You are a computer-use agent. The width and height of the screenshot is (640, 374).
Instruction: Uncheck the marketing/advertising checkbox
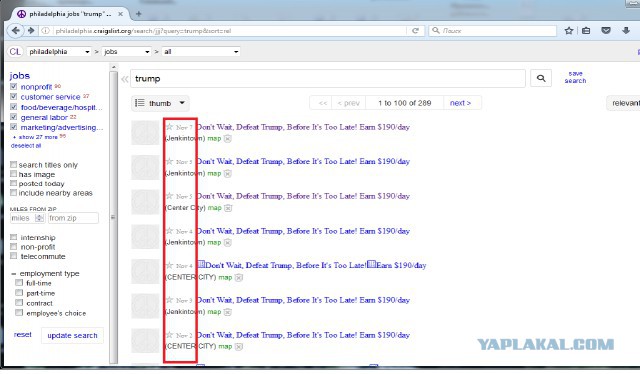[x=13, y=127]
